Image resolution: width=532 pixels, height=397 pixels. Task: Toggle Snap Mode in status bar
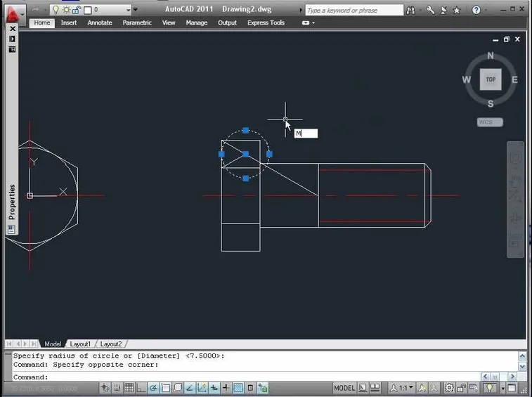(x=117, y=387)
